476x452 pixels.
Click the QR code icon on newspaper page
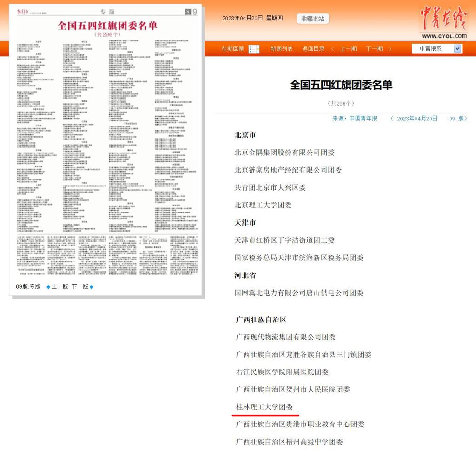[x=187, y=11]
